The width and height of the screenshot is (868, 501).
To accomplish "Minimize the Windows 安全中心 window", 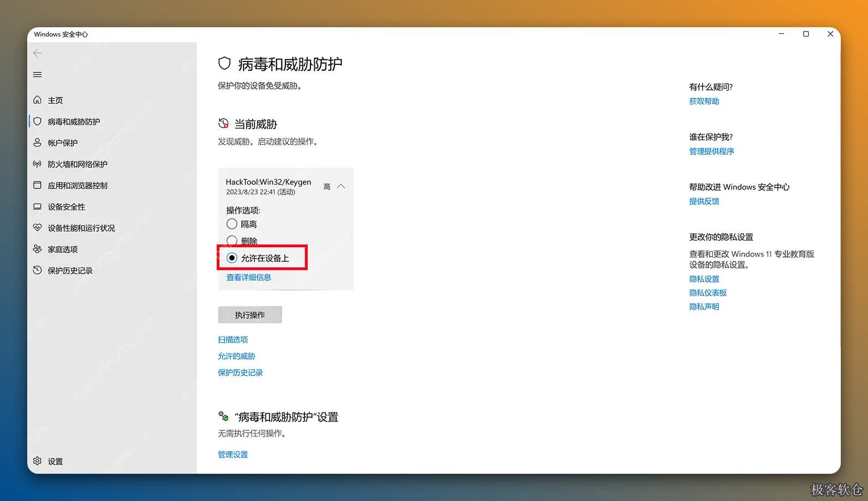I will [x=781, y=34].
